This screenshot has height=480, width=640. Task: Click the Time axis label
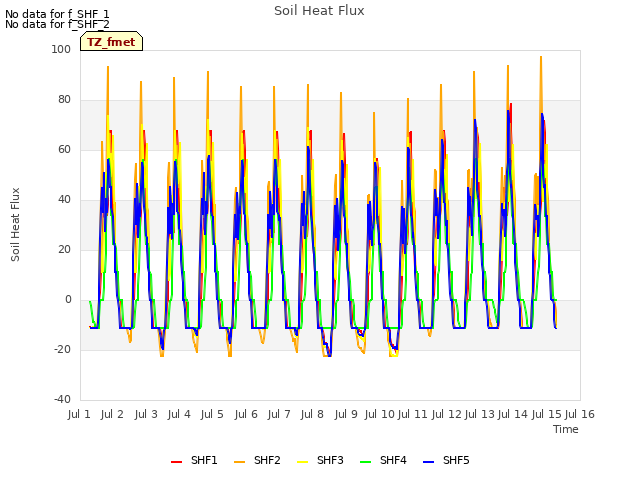click(x=566, y=429)
